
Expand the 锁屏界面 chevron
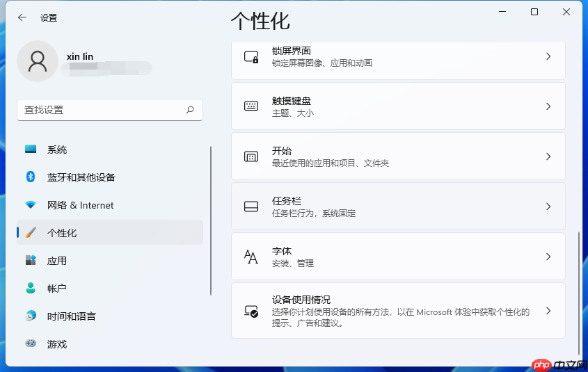point(548,56)
